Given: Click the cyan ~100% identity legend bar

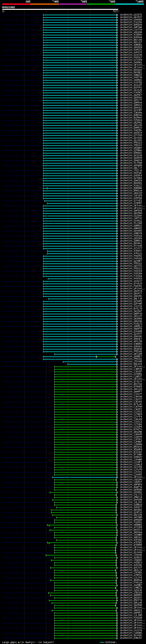Looking at the screenshot, I should click(130, 4).
